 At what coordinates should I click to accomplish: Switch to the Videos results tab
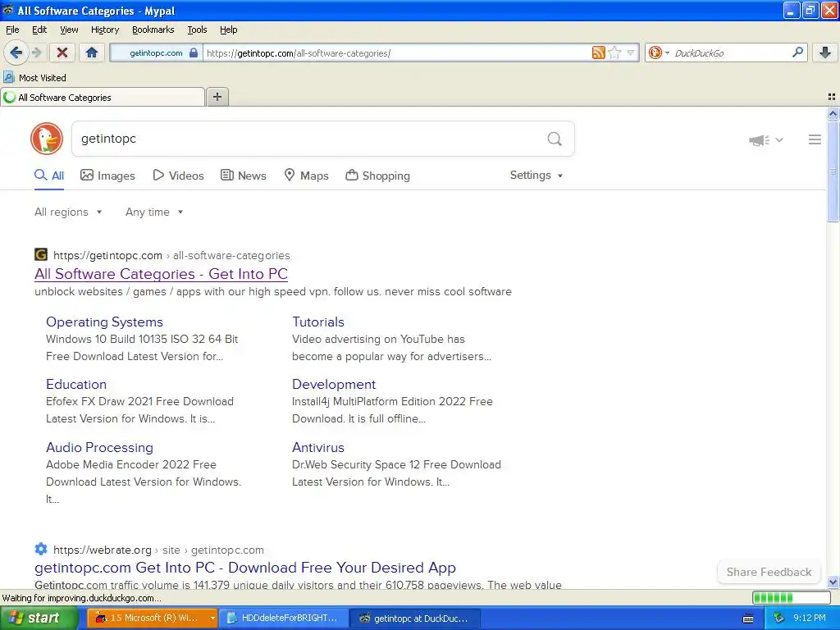pyautogui.click(x=178, y=176)
